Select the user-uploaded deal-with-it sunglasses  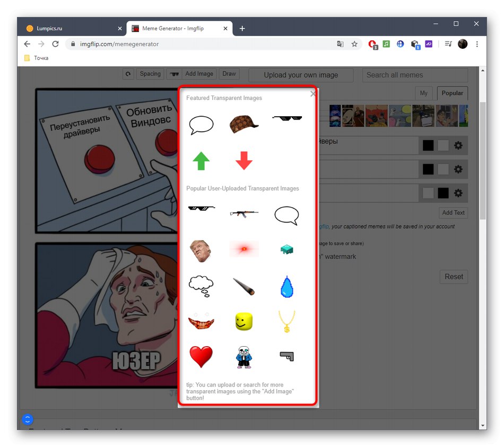201,209
